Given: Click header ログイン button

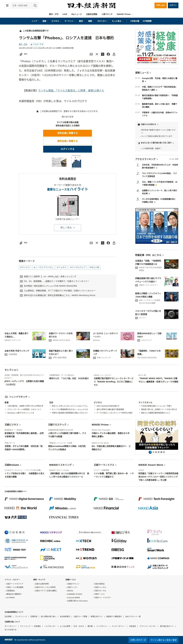Looking at the screenshot, I should point(173,5).
